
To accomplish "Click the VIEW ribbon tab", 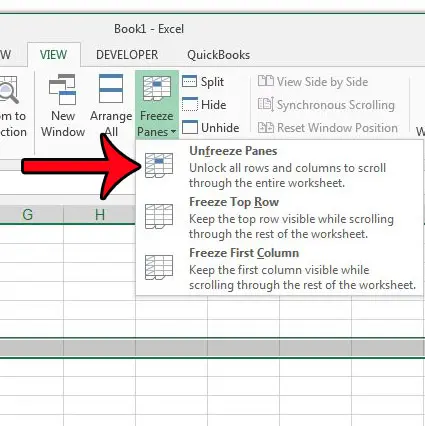I will 53,55.
